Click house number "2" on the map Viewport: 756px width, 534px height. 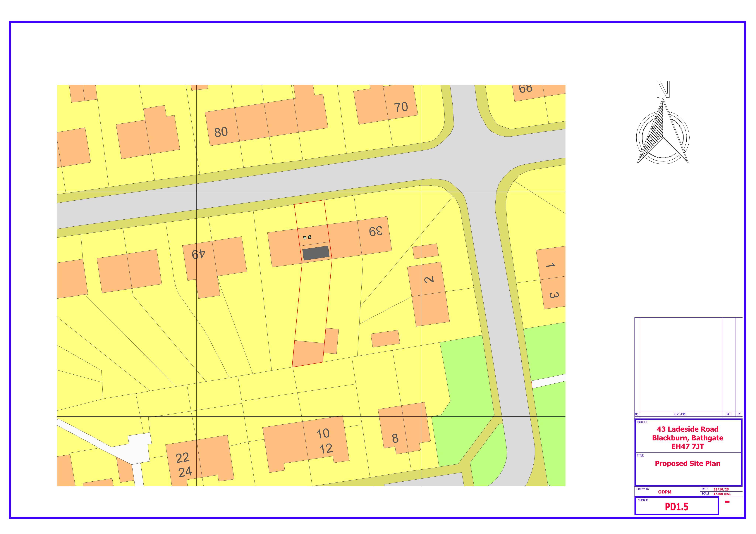click(429, 280)
